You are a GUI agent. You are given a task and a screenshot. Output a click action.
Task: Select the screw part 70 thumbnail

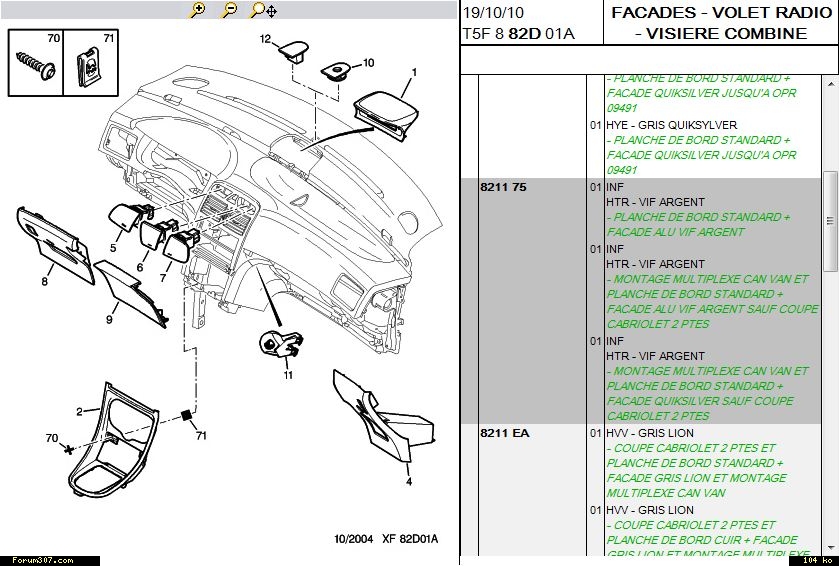(35, 66)
